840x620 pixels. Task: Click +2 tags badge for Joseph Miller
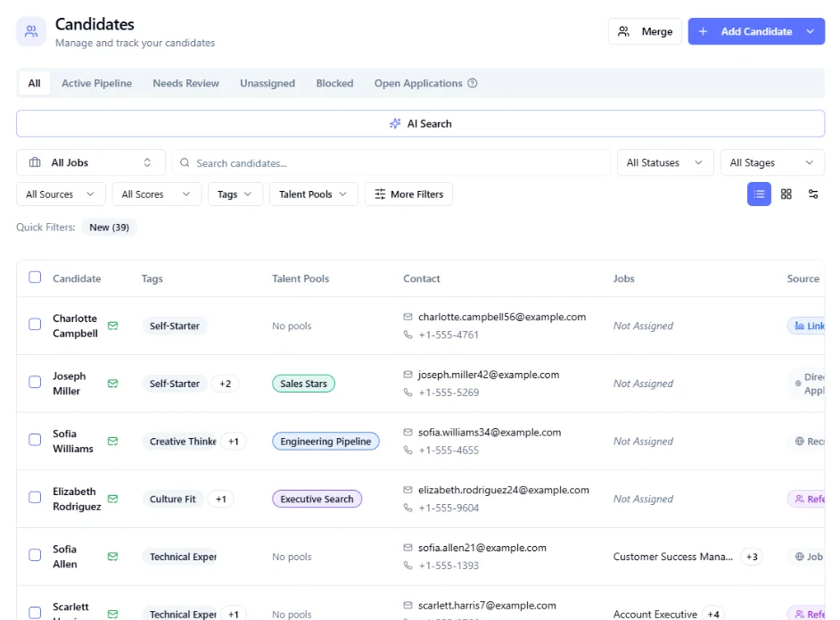[x=225, y=384]
